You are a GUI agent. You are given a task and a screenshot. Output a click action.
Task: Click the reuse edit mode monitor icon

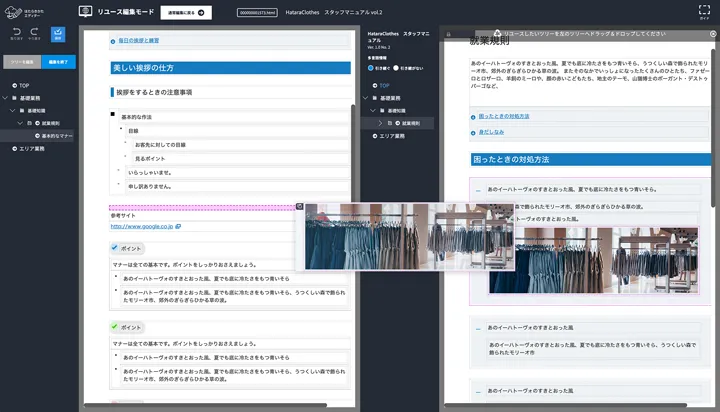click(85, 13)
